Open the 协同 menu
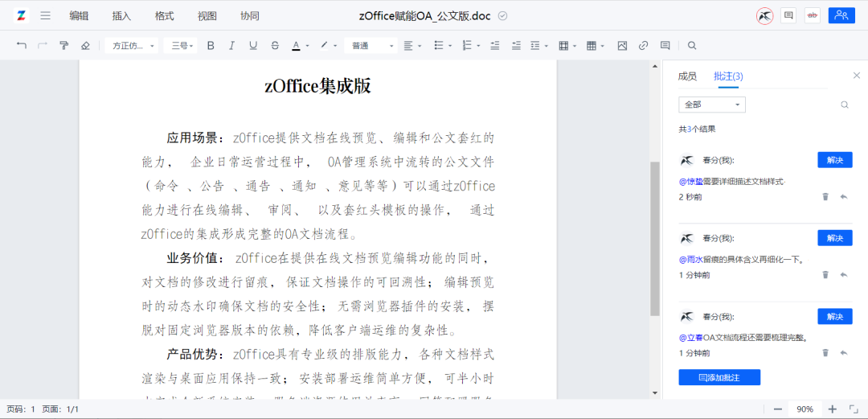868x419 pixels. (250, 16)
